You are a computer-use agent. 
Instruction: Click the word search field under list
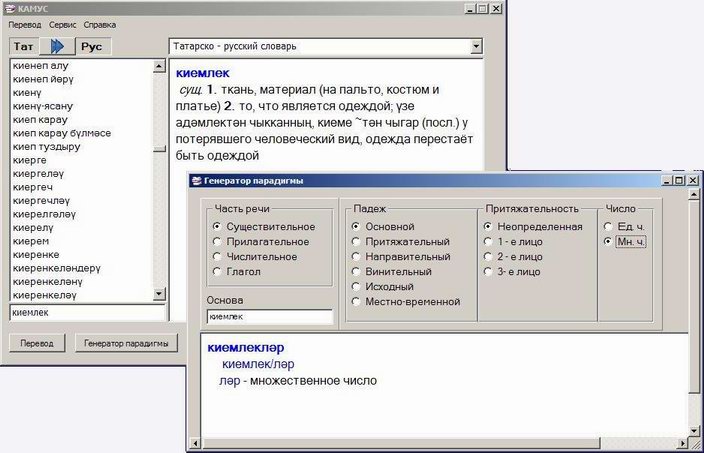[86, 313]
